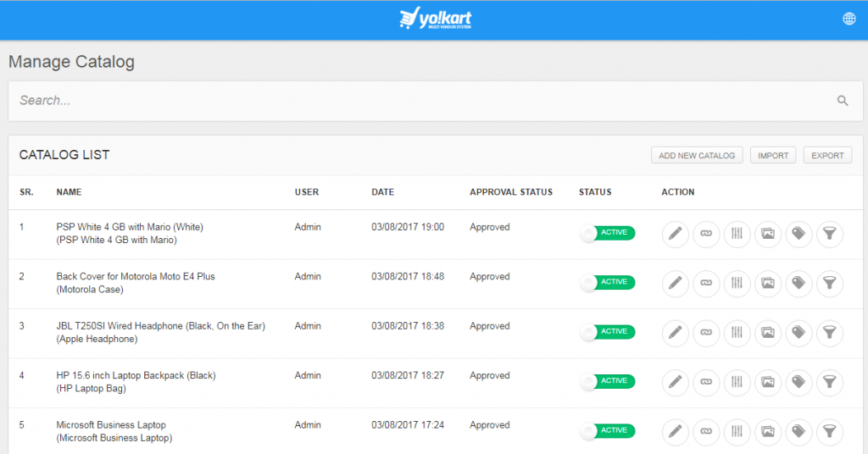Open images icon in JBL Headphone row
This screenshot has height=454, width=868.
point(768,333)
